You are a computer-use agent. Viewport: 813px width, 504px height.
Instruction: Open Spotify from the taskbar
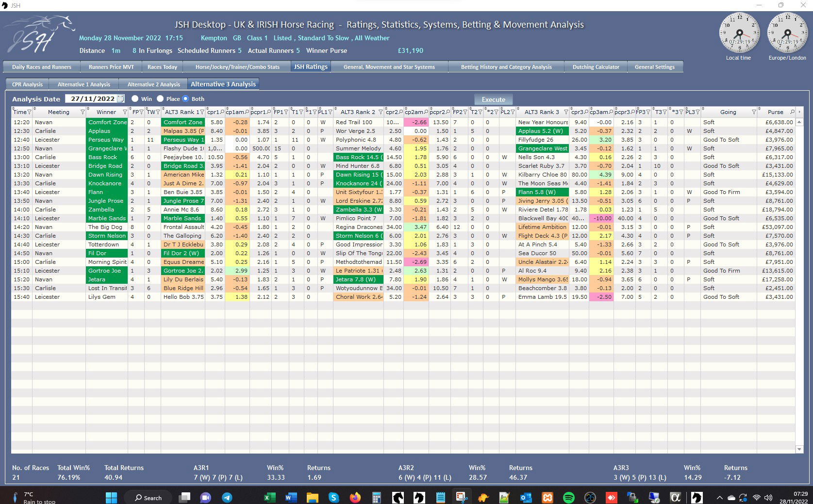pos(568,497)
